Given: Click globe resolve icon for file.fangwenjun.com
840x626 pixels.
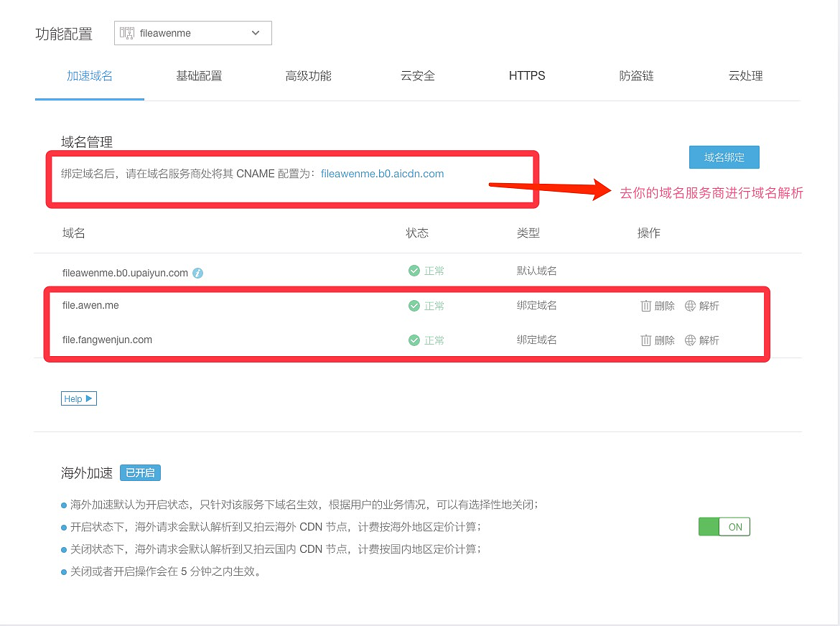Looking at the screenshot, I should pyautogui.click(x=690, y=340).
